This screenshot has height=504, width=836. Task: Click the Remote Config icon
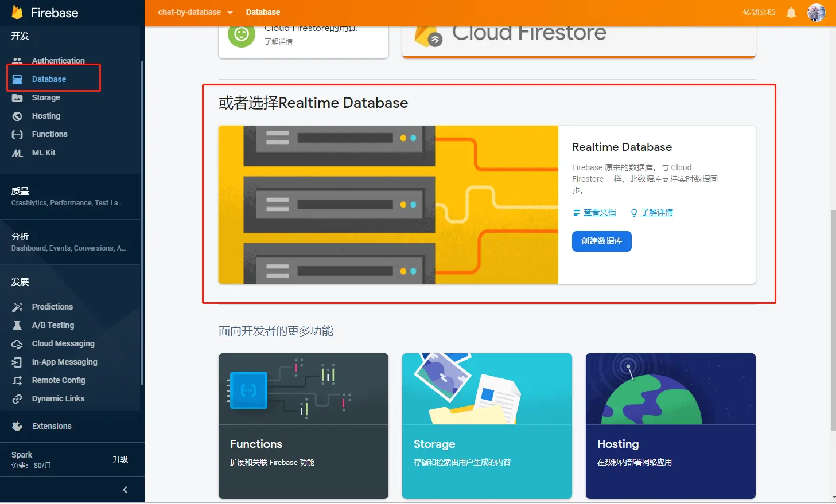click(17, 380)
